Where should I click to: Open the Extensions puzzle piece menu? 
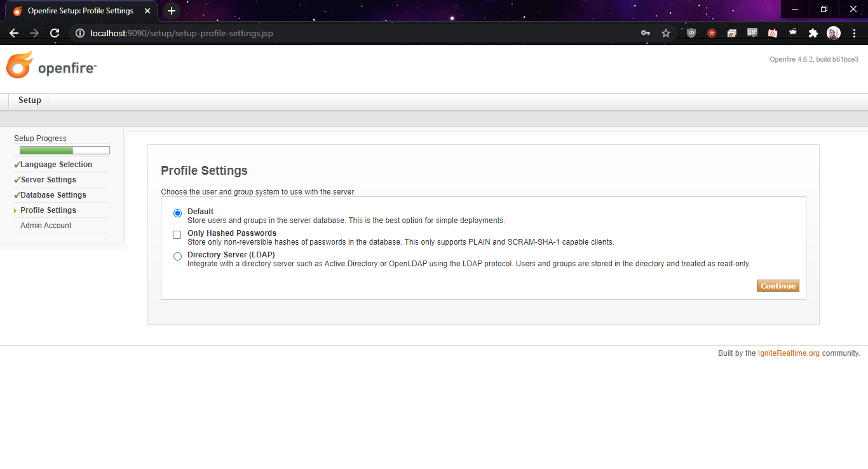813,33
